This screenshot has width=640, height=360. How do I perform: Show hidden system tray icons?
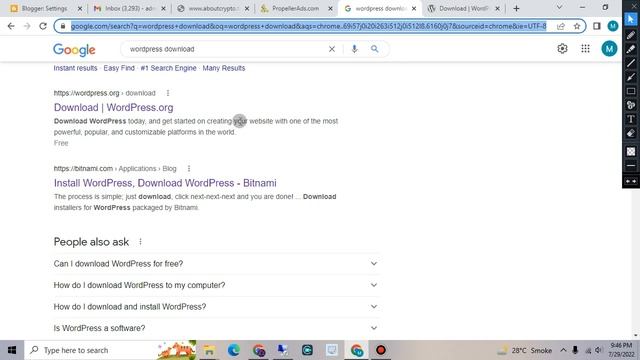563,350
